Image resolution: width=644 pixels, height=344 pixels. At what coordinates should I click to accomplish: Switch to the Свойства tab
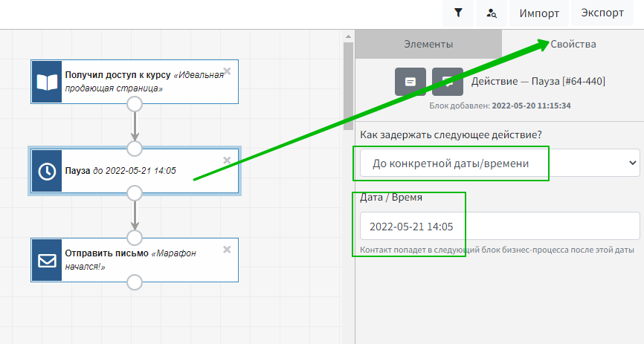(x=573, y=44)
